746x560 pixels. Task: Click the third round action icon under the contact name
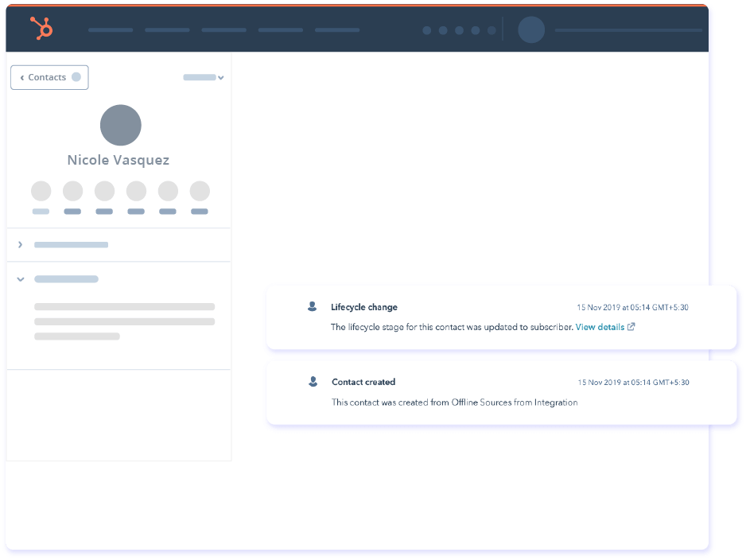coord(104,191)
